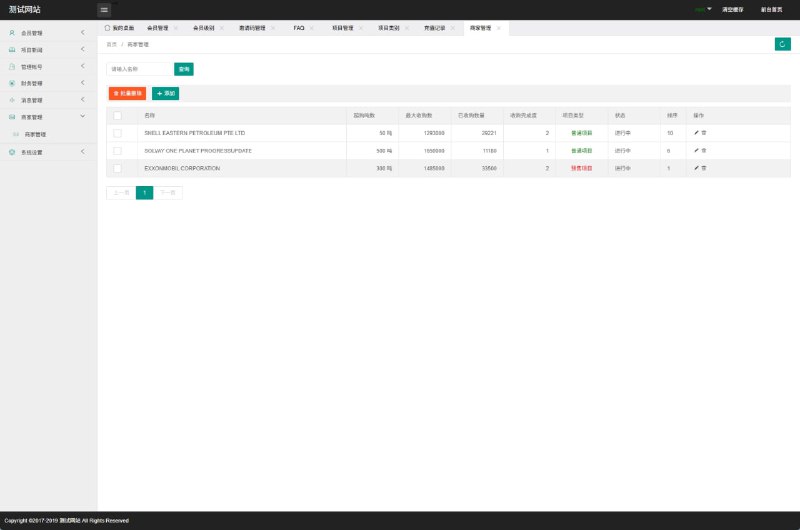Click the green 添加 add button
Viewport: 800px width, 530px height.
tap(165, 93)
